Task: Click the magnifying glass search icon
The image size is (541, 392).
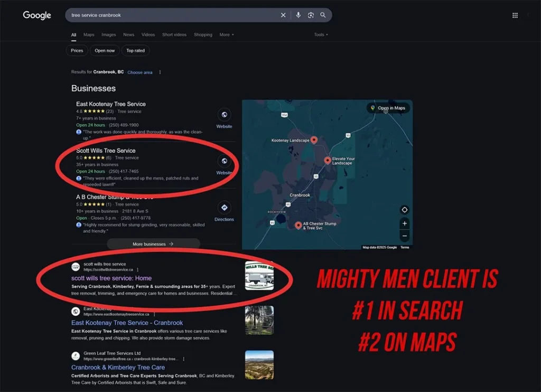Action: click(x=323, y=15)
